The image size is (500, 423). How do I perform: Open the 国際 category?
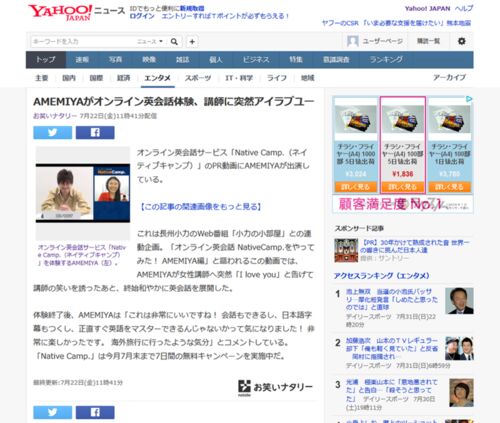point(96,78)
